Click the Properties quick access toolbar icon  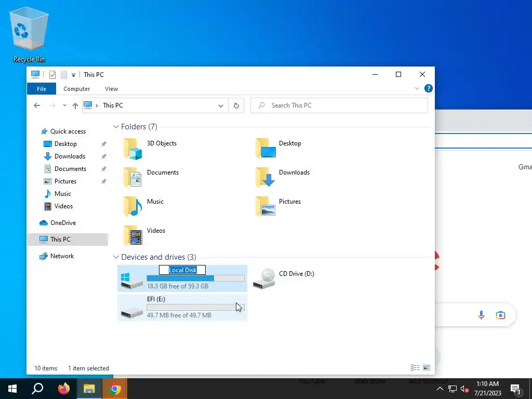pyautogui.click(x=52, y=75)
